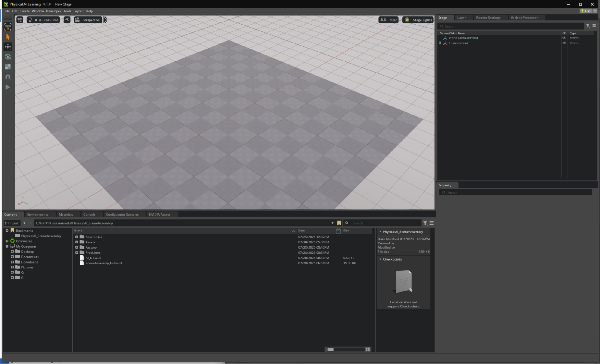Open the Stage Lights menu button
This screenshot has width=600, height=364.
click(x=418, y=20)
